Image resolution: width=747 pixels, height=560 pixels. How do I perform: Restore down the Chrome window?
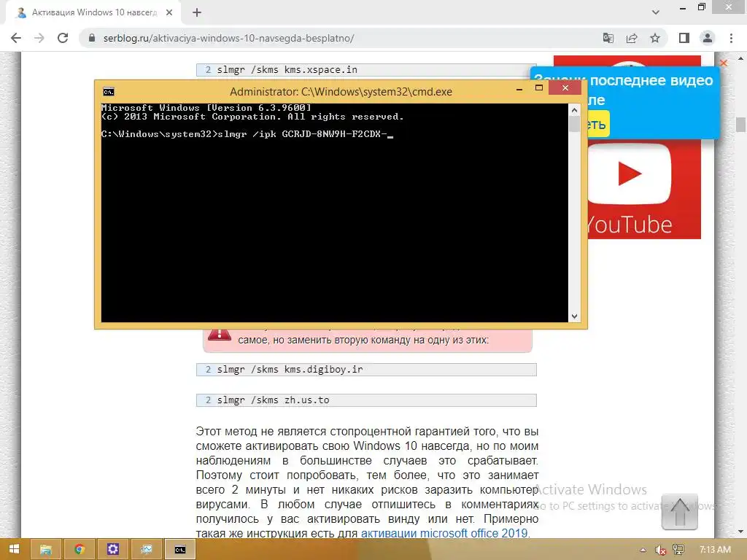point(702,7)
